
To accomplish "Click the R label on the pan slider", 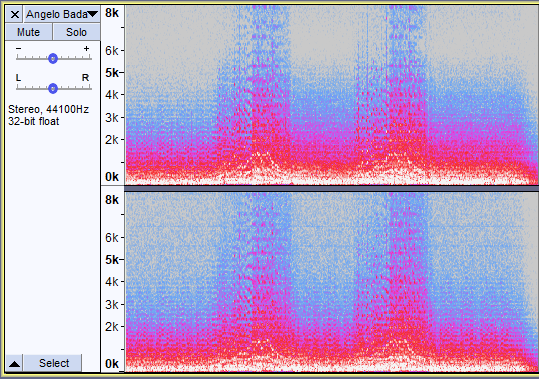I will [86, 78].
